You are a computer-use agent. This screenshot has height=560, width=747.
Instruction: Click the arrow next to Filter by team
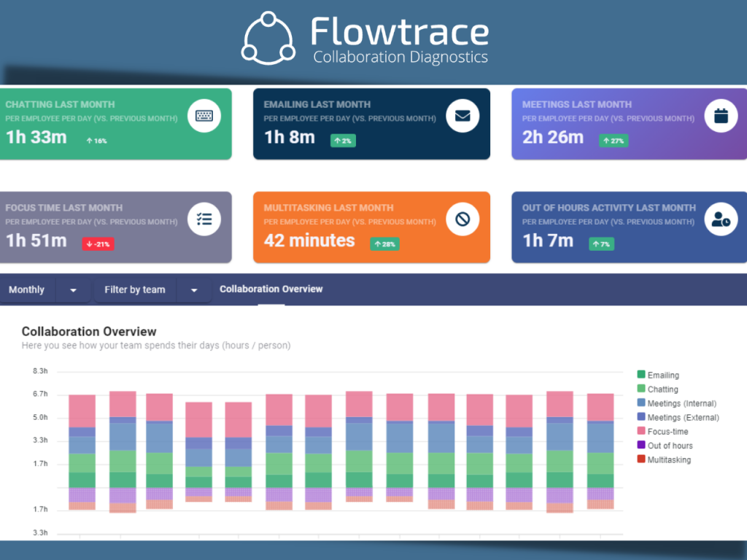(x=194, y=290)
